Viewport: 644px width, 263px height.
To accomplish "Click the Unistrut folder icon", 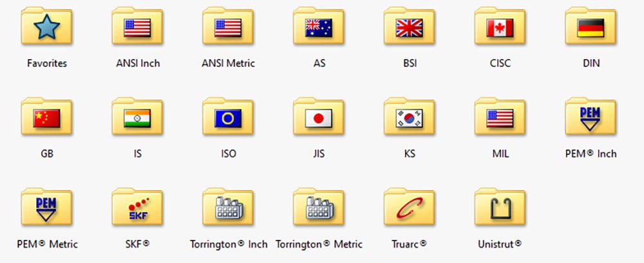I will pos(500,208).
